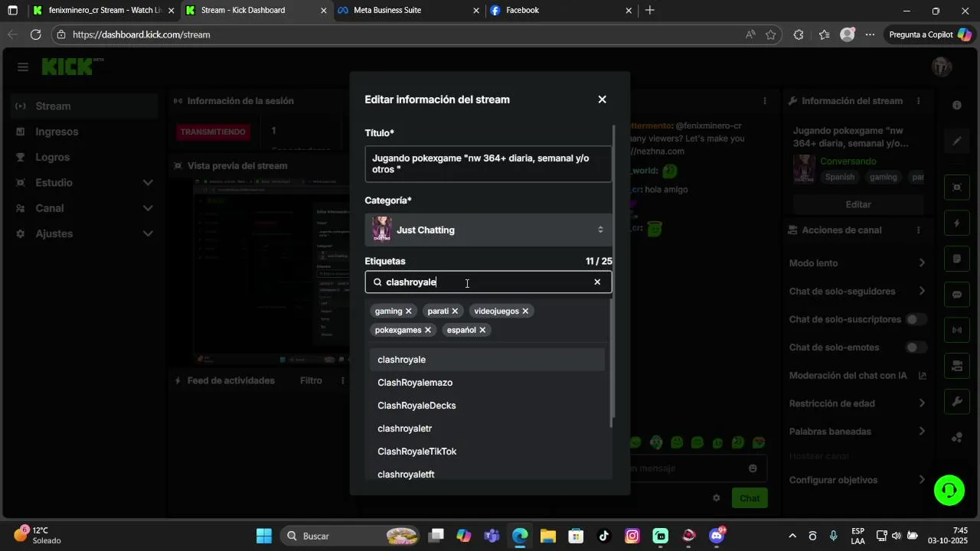980x551 pixels.
Task: Open Instagram from the taskbar
Action: tap(632, 536)
